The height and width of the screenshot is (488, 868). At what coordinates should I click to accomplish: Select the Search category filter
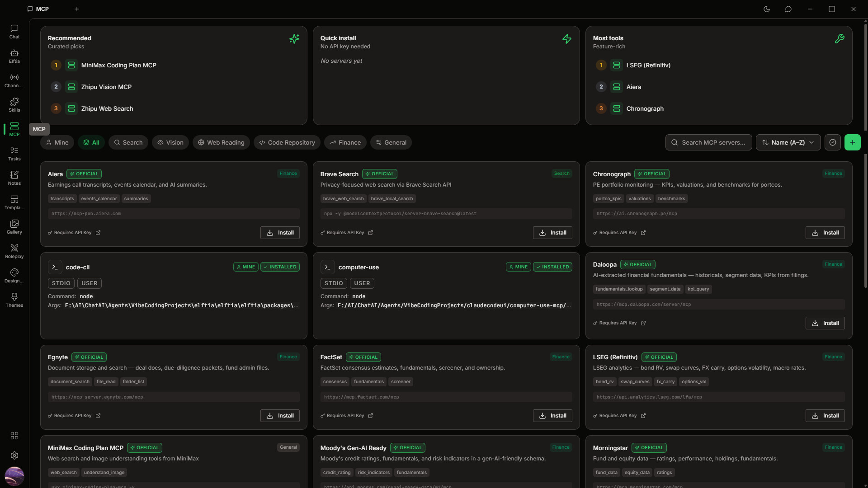(128, 142)
